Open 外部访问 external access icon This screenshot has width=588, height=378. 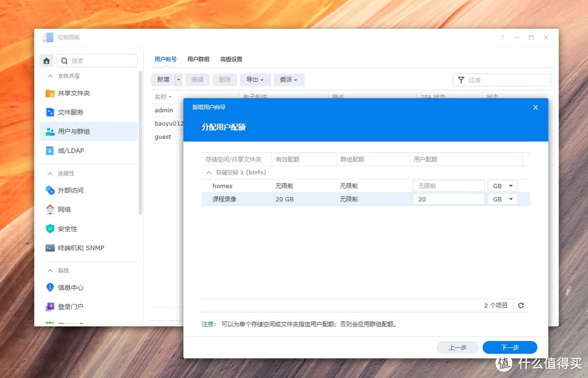pyautogui.click(x=50, y=190)
